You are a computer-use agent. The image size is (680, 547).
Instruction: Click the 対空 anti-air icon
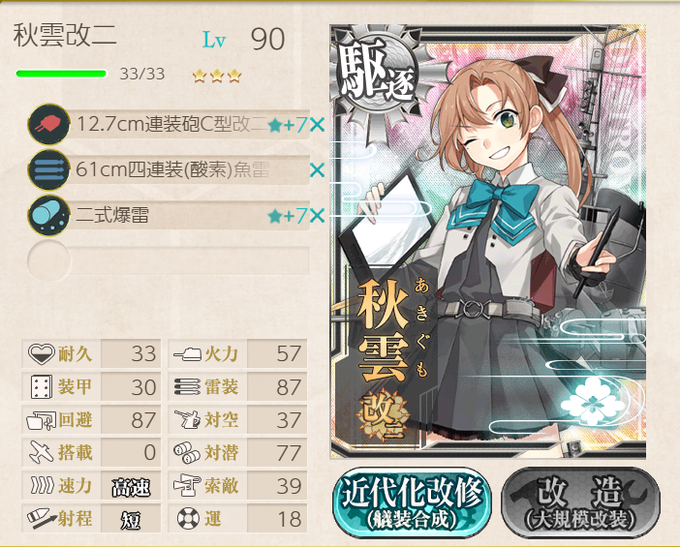click(188, 419)
